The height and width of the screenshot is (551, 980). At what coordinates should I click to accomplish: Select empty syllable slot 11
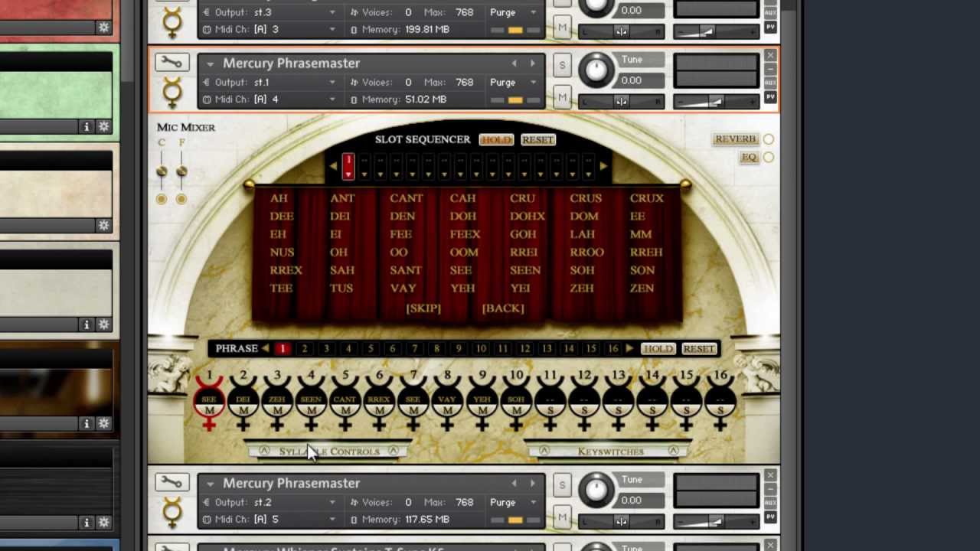[550, 400]
